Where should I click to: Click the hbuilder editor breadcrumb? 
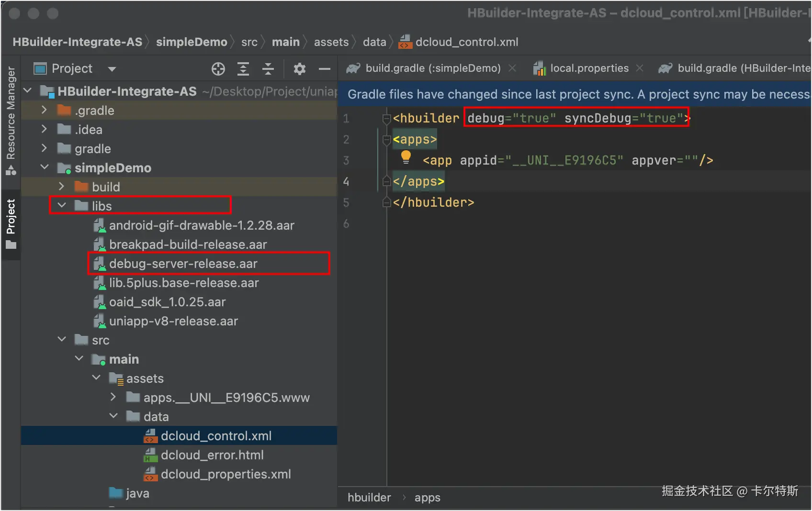[369, 498]
